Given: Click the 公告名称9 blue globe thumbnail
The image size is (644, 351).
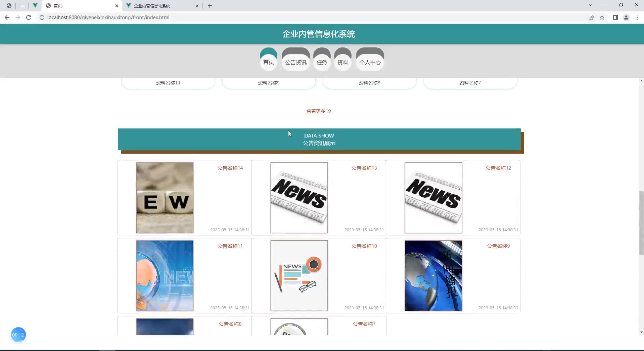Looking at the screenshot, I should click(x=433, y=276).
